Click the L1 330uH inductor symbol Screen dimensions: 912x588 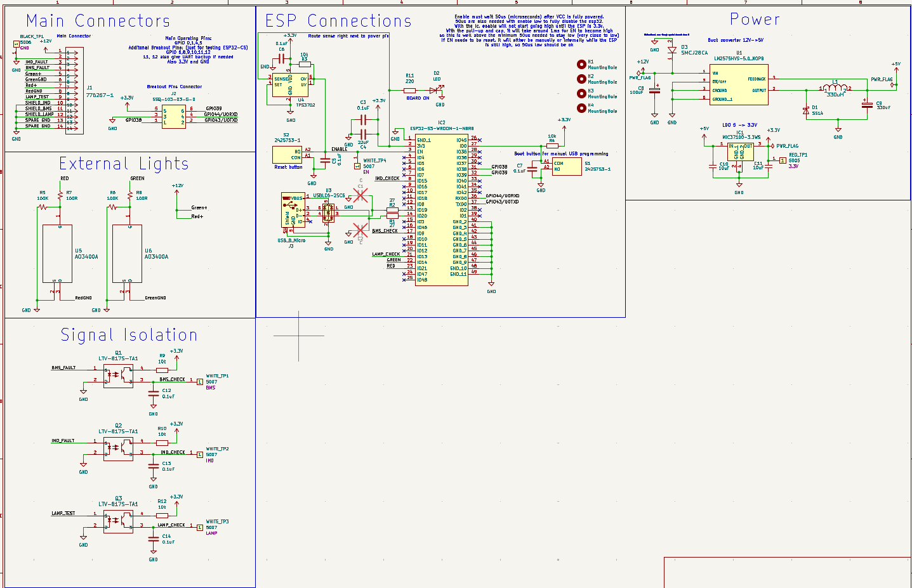[x=835, y=88]
